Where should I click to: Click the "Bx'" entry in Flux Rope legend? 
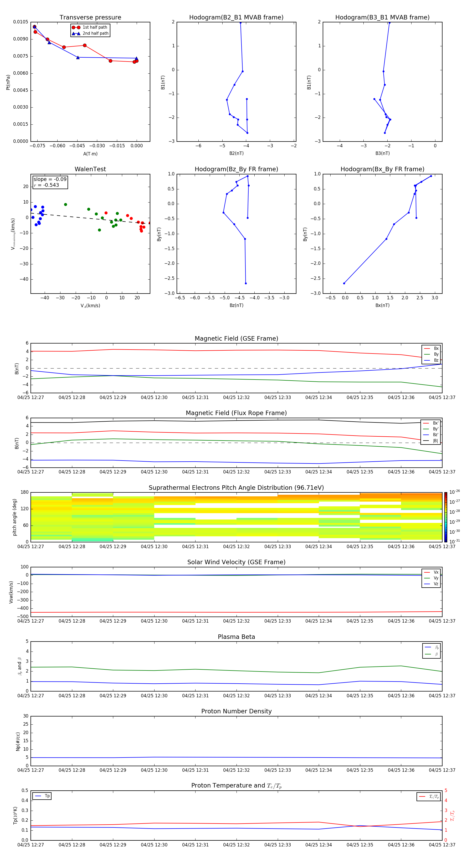coord(431,423)
